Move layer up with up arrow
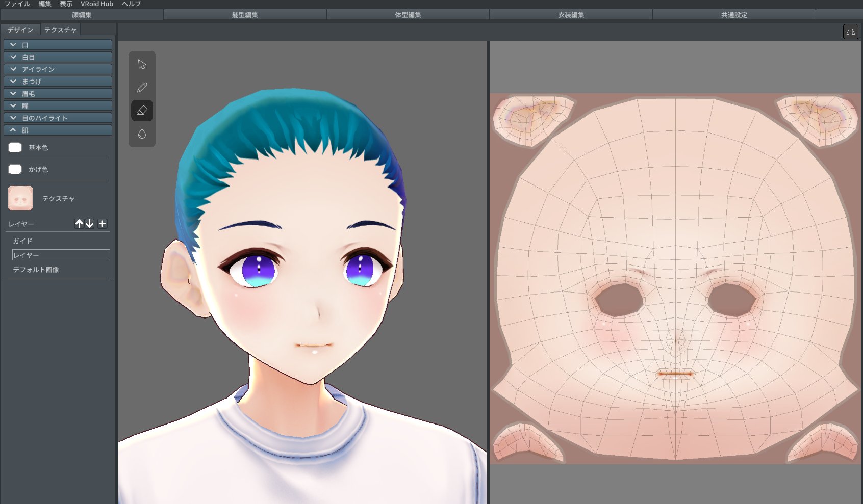The image size is (863, 504). click(79, 224)
